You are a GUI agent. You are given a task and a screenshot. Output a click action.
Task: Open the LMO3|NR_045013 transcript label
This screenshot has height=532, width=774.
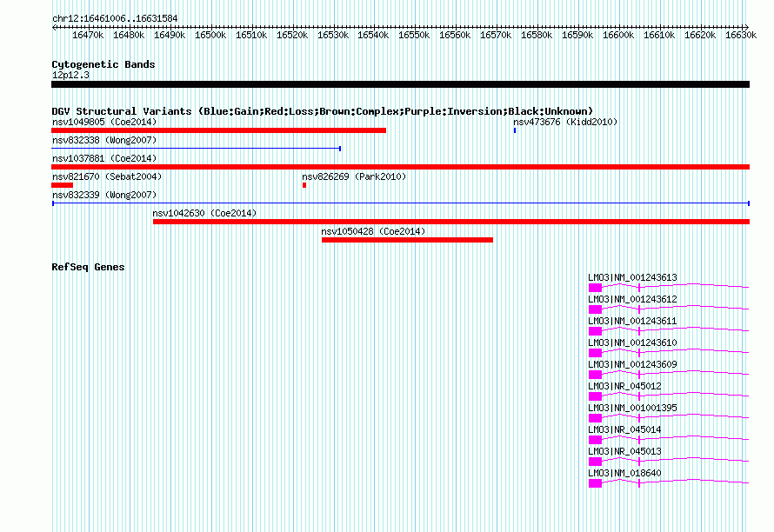[624, 451]
